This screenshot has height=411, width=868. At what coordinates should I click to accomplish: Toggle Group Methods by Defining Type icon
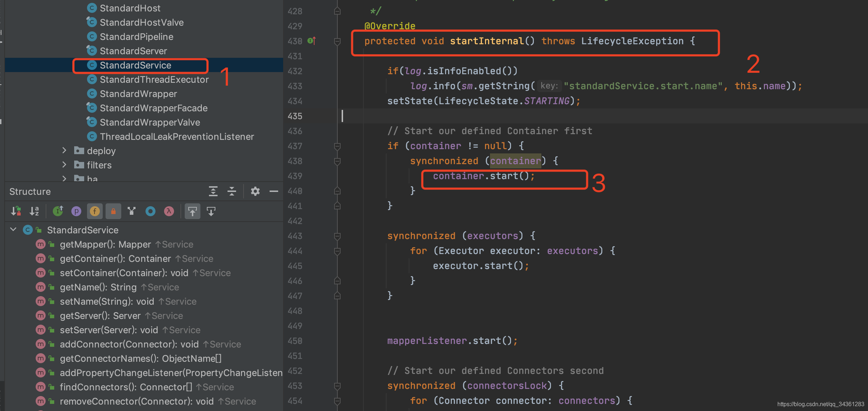[132, 211]
